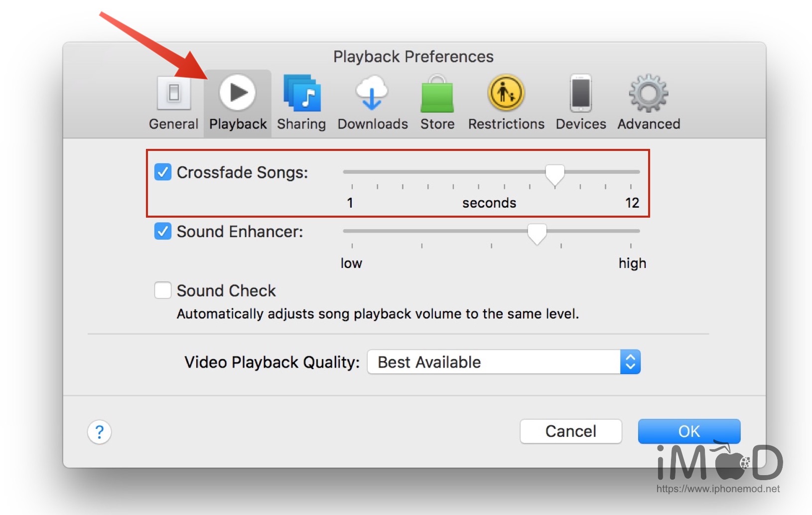Click the Devices iPhone icon

[581, 93]
